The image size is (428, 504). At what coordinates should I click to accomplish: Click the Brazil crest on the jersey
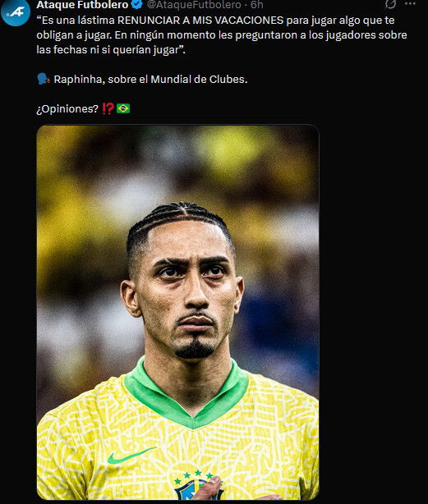click(x=192, y=487)
